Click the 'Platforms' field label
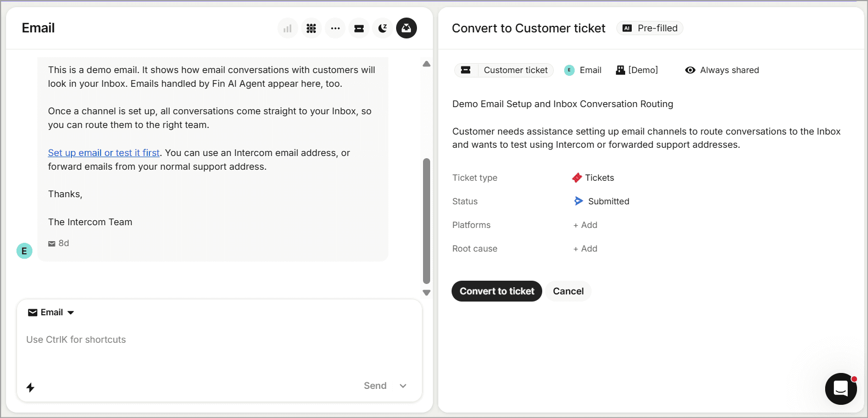The width and height of the screenshot is (868, 418). coord(471,225)
